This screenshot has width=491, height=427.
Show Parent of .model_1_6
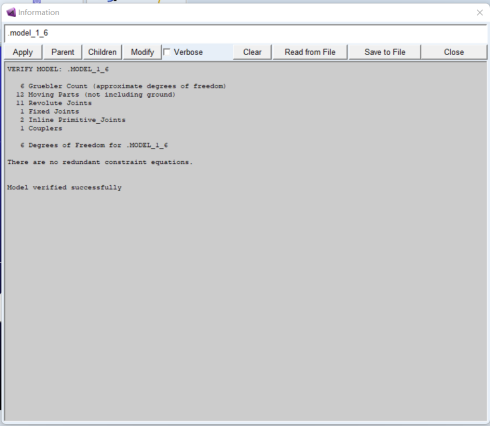(63, 52)
